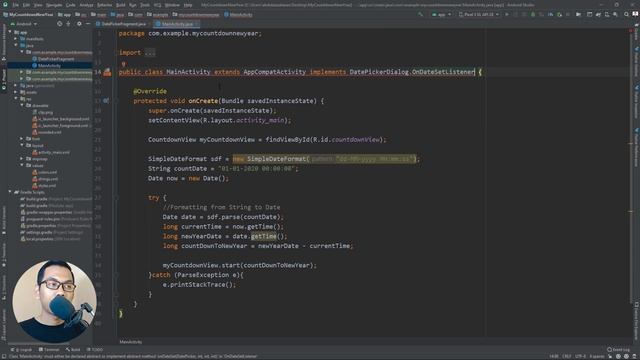640x360 pixels.
Task: Hide the Project panel with minus icon
Action: coord(88,24)
